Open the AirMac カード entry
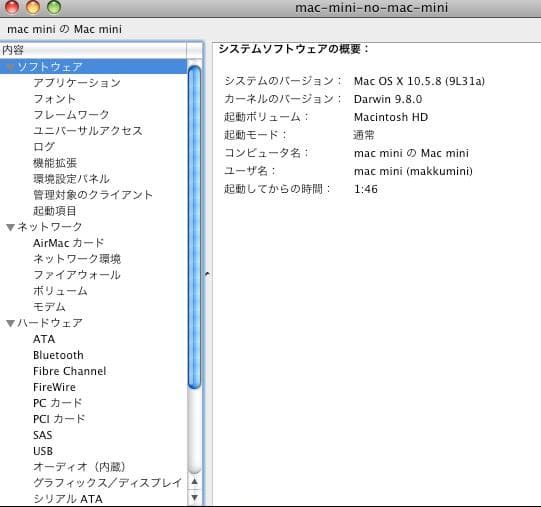 [x=68, y=243]
